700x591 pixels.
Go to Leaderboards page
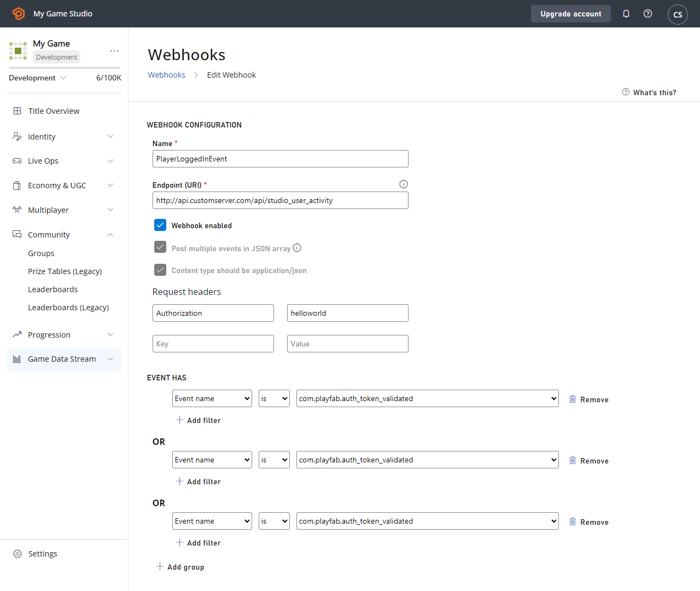point(53,289)
